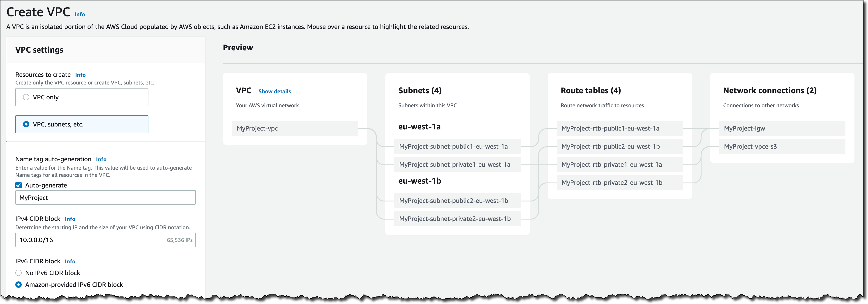The image size is (868, 304).
Task: Open Info link for IPv4 CIDR block
Action: pos(70,219)
